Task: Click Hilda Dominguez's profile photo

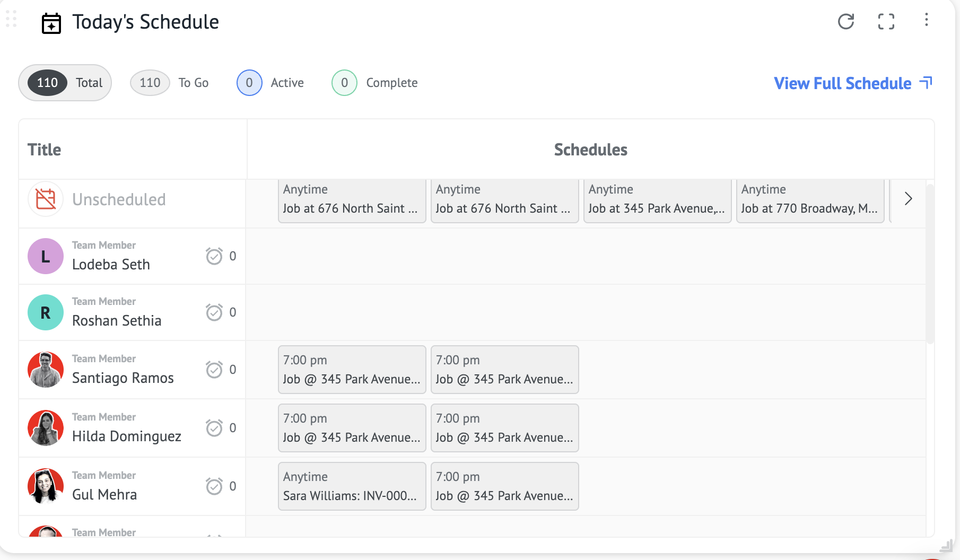Action: [x=46, y=428]
